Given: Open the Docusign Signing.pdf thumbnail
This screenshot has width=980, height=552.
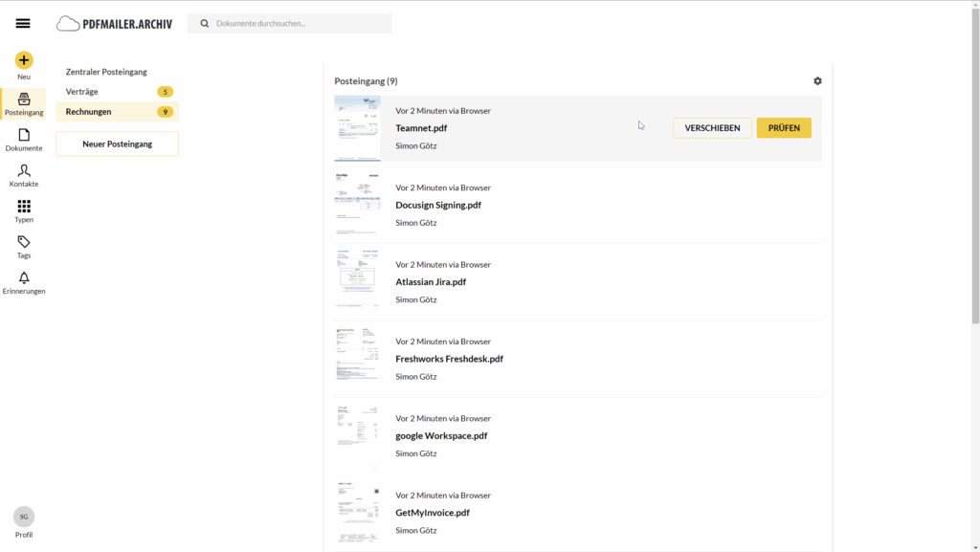Looking at the screenshot, I should click(x=358, y=205).
